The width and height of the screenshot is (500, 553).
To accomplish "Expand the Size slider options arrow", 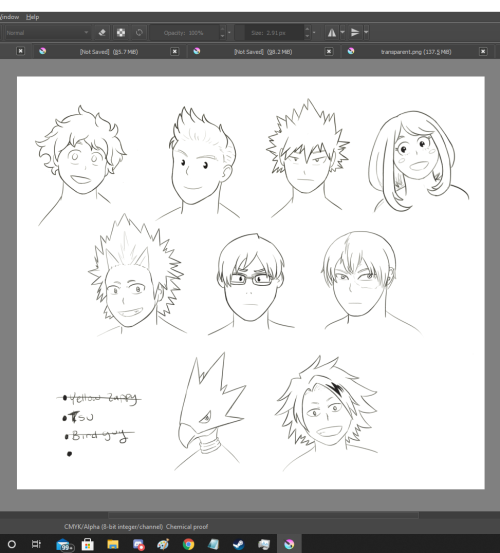I will point(314,33).
